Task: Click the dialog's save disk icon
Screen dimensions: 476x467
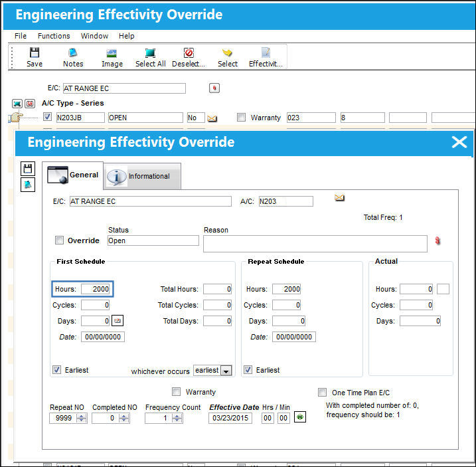Action: tap(28, 169)
